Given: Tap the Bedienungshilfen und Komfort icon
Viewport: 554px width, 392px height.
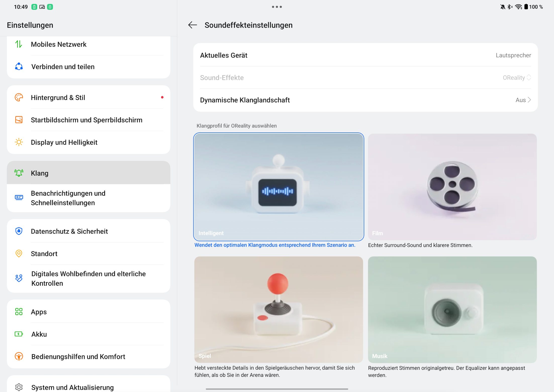Looking at the screenshot, I should (19, 356).
